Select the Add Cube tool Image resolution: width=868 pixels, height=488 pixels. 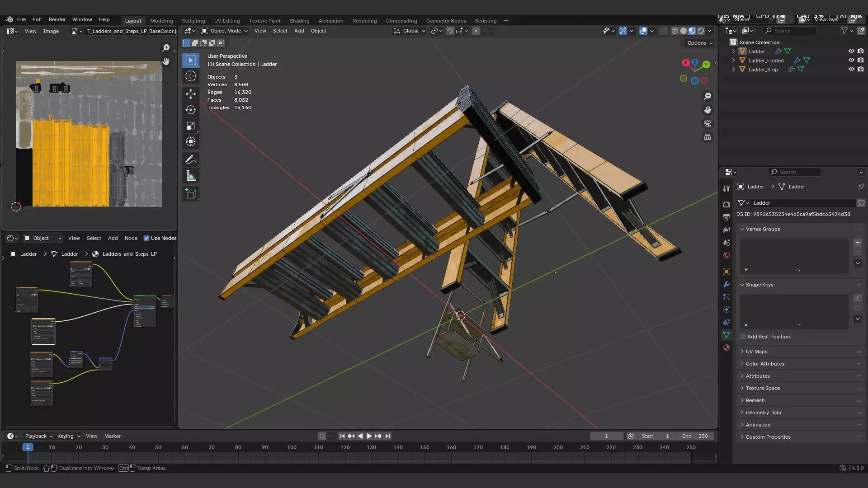coord(190,194)
